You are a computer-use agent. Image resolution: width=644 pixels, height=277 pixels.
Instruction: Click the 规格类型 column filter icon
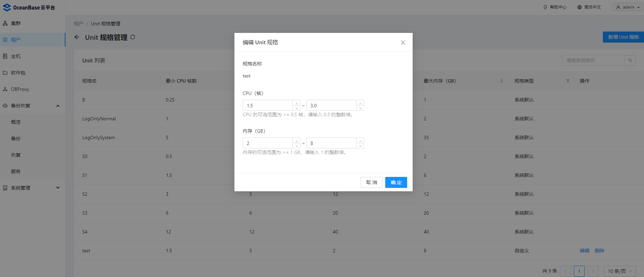pyautogui.click(x=568, y=81)
